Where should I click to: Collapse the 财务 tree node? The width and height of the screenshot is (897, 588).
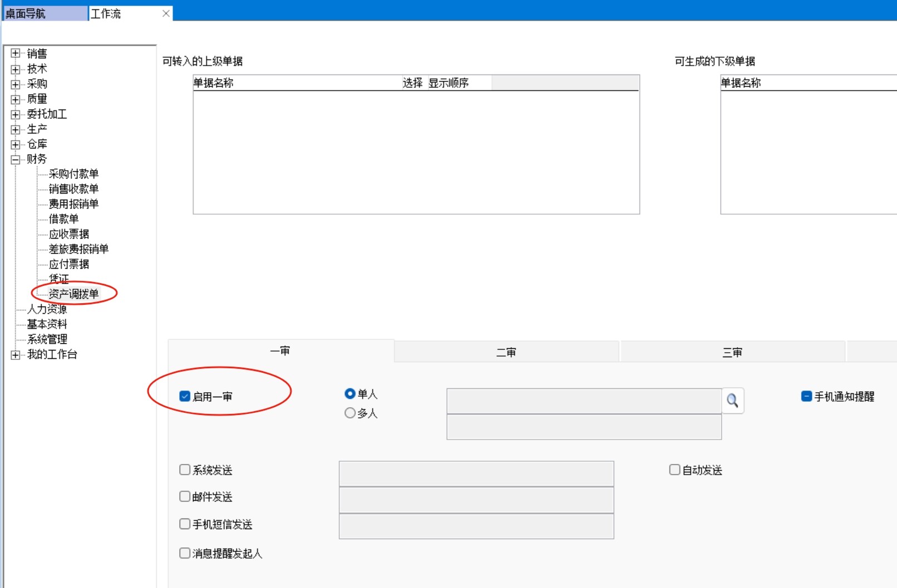[x=16, y=159]
